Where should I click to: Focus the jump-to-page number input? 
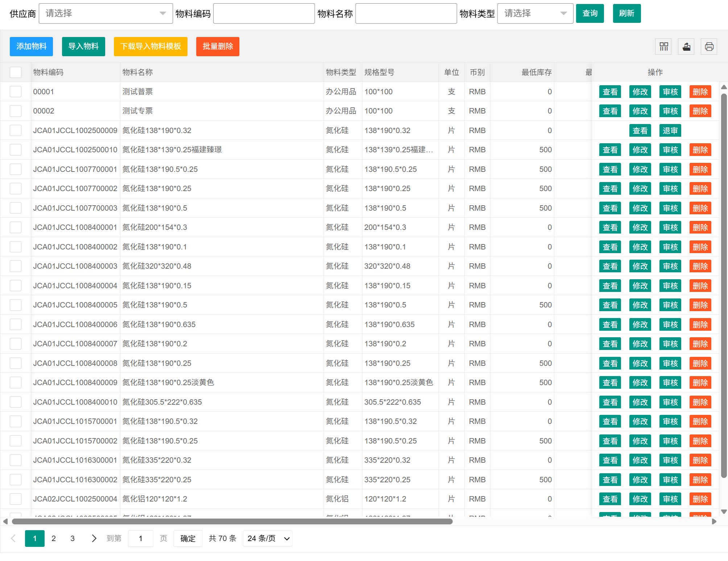coord(141,539)
